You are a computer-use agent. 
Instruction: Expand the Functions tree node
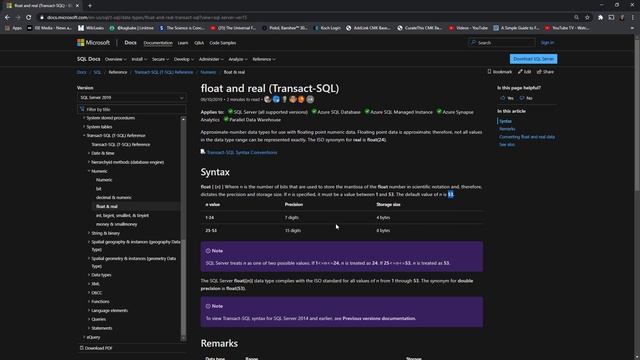pos(89,302)
